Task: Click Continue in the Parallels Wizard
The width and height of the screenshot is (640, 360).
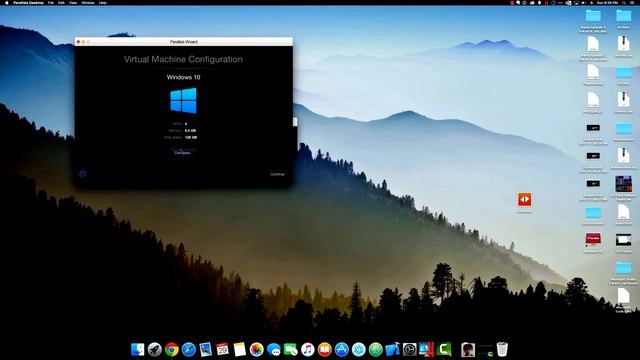Action: tap(278, 174)
